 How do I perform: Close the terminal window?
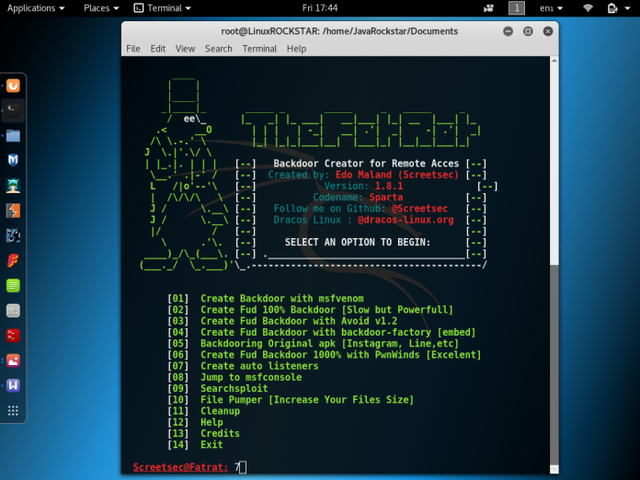click(548, 31)
